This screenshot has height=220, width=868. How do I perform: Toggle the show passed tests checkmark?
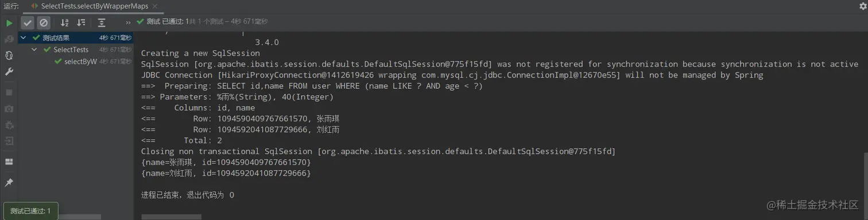pos(27,23)
